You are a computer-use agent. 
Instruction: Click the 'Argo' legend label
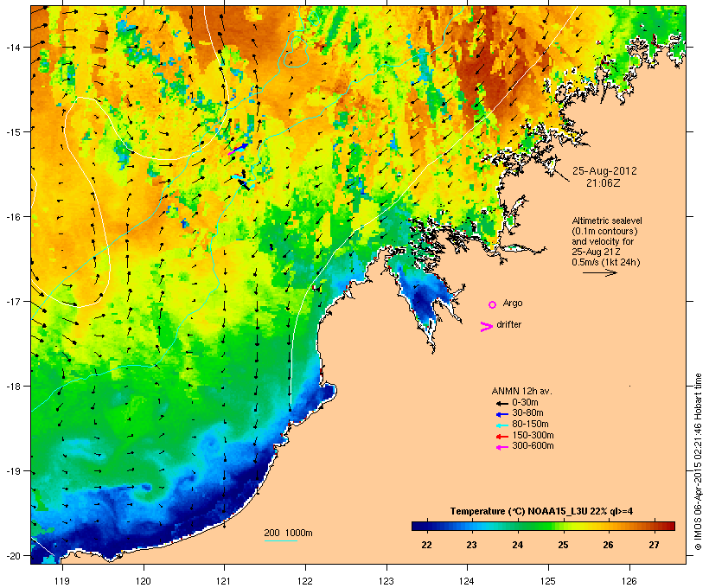(x=513, y=303)
